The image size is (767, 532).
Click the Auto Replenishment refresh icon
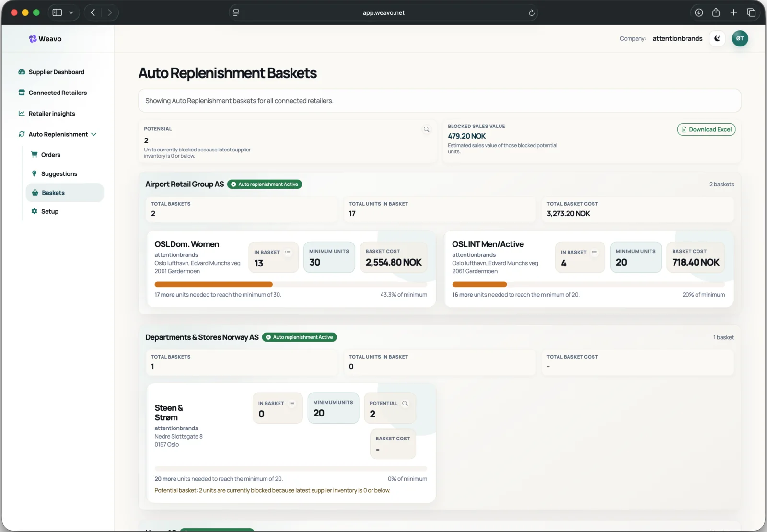point(22,134)
